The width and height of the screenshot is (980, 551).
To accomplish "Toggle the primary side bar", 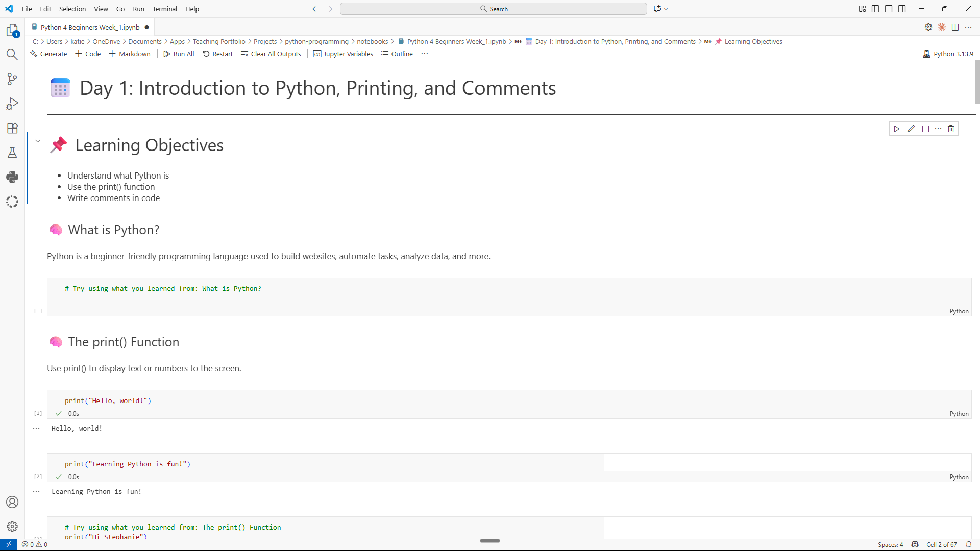I will [x=876, y=9].
